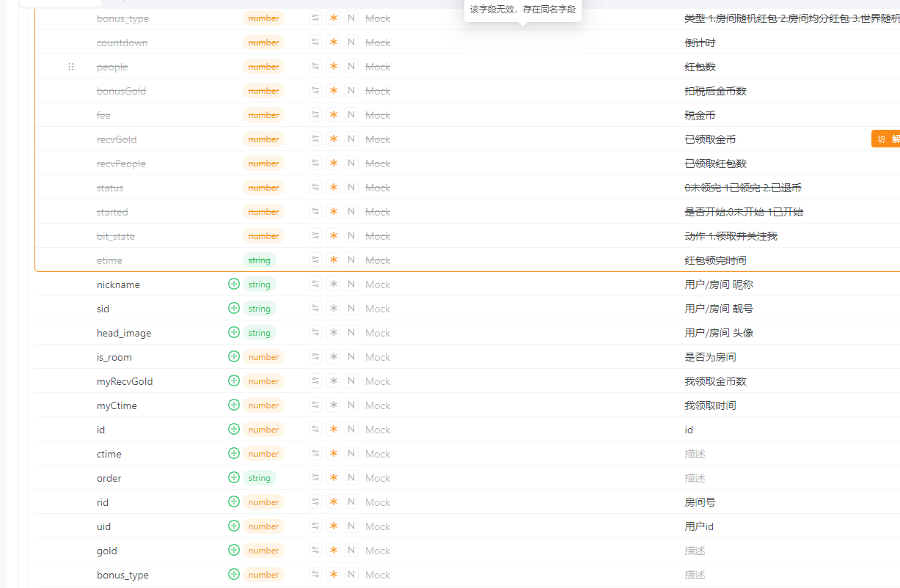Select the crossed-out field name bonusGold
This screenshot has height=588, width=900.
[x=121, y=90]
